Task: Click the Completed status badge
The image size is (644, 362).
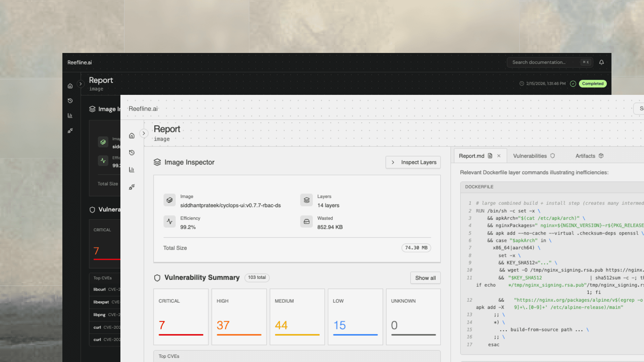Action: click(x=592, y=84)
